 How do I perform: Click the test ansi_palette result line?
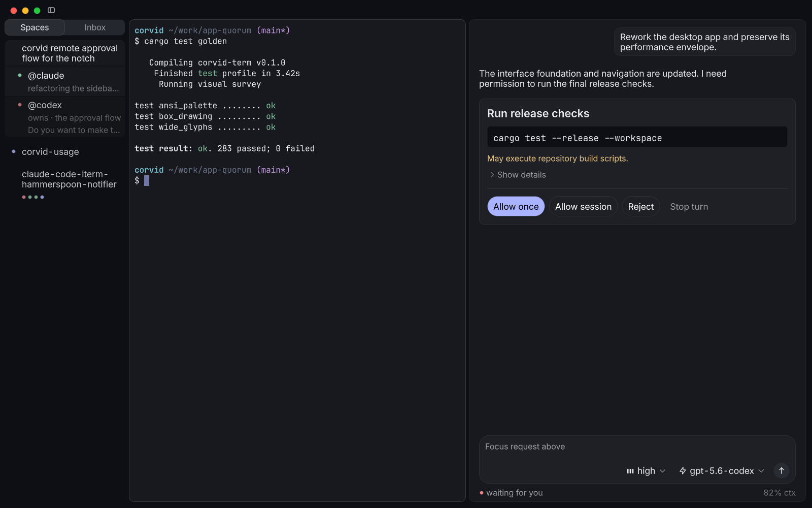tap(205, 106)
